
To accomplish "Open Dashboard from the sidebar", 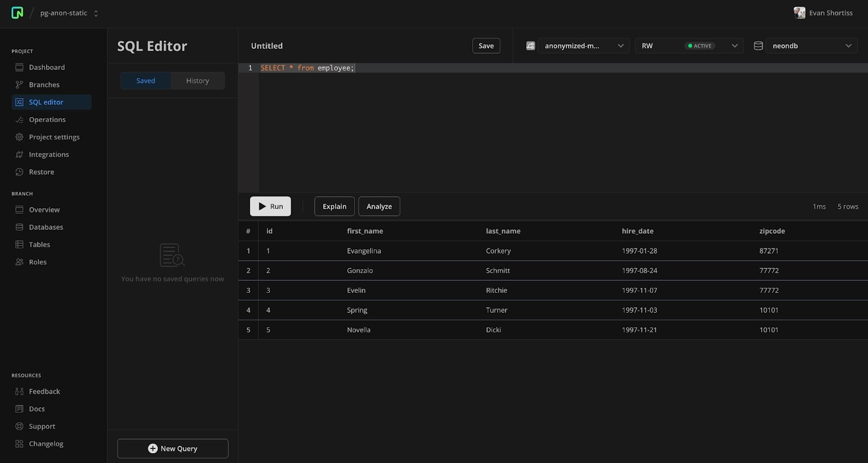I will click(x=47, y=67).
